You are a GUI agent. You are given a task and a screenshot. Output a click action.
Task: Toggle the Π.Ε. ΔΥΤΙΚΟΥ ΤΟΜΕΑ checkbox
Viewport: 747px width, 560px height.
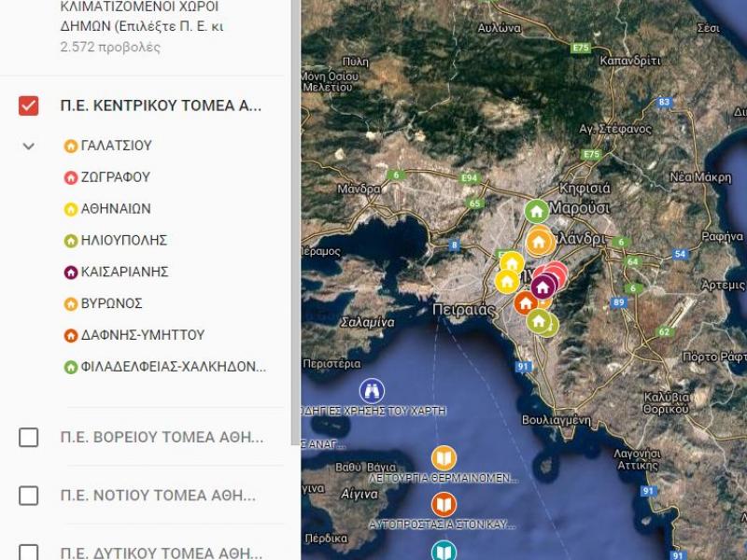pyautogui.click(x=29, y=552)
